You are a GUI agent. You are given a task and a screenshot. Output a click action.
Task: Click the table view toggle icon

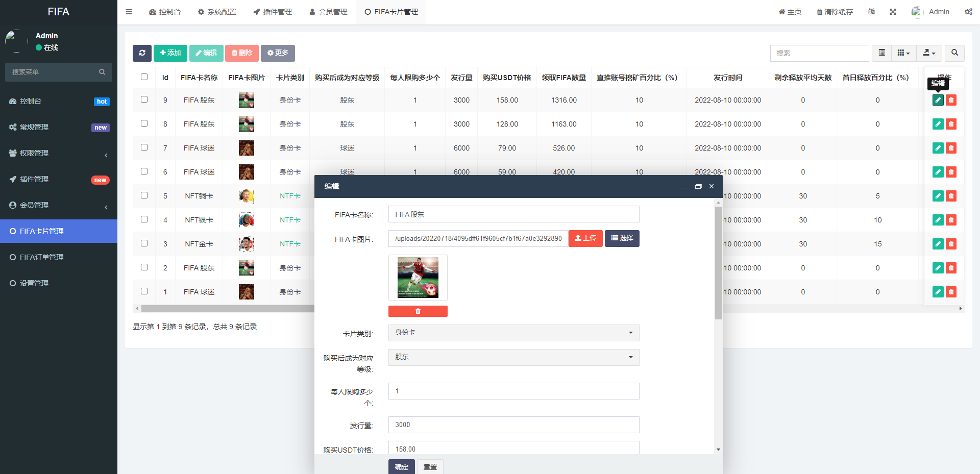coord(881,53)
